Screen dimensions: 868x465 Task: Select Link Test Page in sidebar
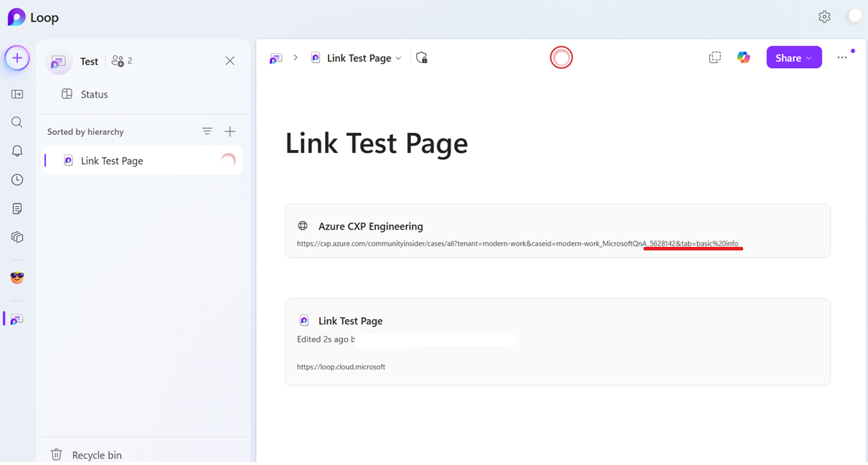pyautogui.click(x=143, y=161)
